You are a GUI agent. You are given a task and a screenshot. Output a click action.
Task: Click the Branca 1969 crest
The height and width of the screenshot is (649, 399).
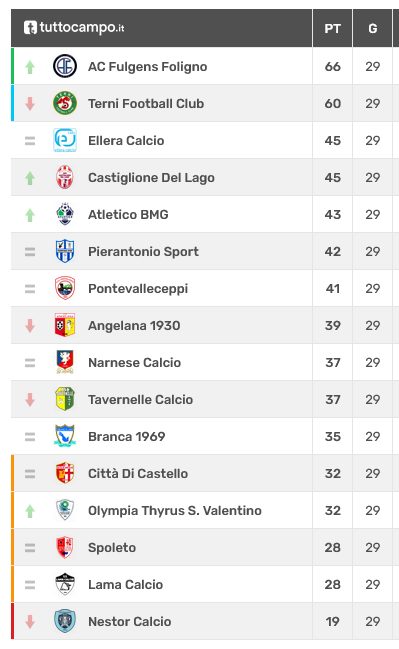click(65, 436)
